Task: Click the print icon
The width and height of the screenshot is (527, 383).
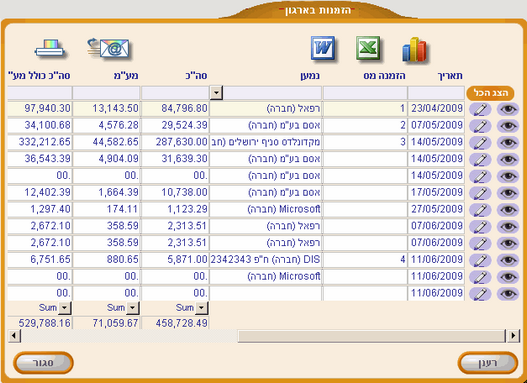Action: [49, 49]
